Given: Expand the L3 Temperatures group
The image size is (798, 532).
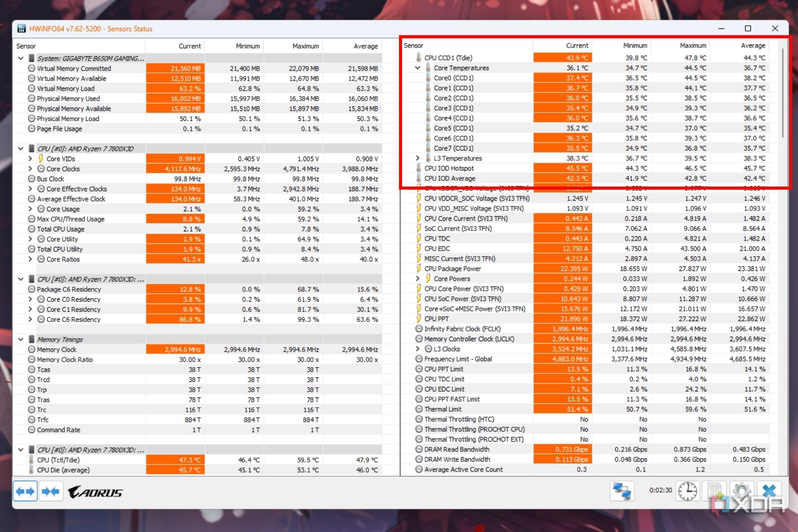Looking at the screenshot, I should pyautogui.click(x=417, y=158).
